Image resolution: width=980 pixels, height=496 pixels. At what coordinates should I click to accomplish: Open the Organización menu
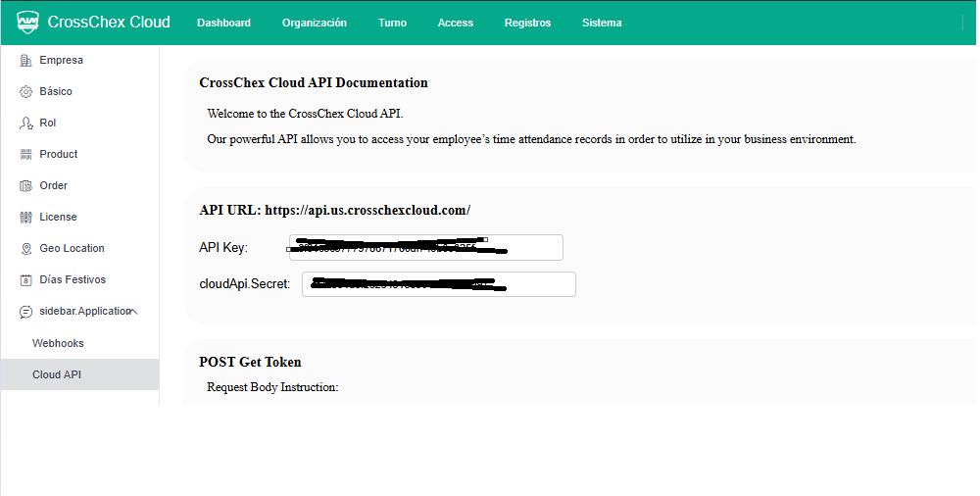tap(315, 23)
